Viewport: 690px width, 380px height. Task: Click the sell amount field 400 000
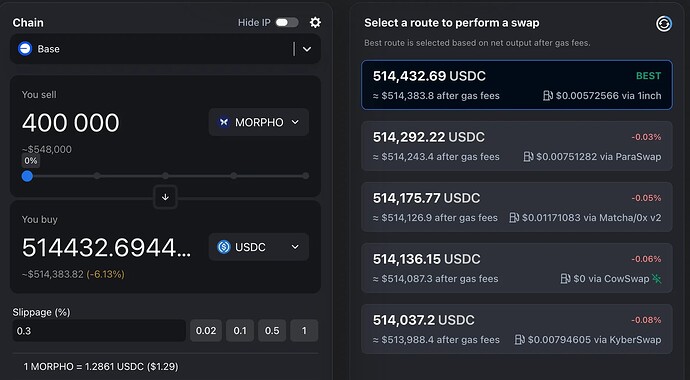(70, 122)
